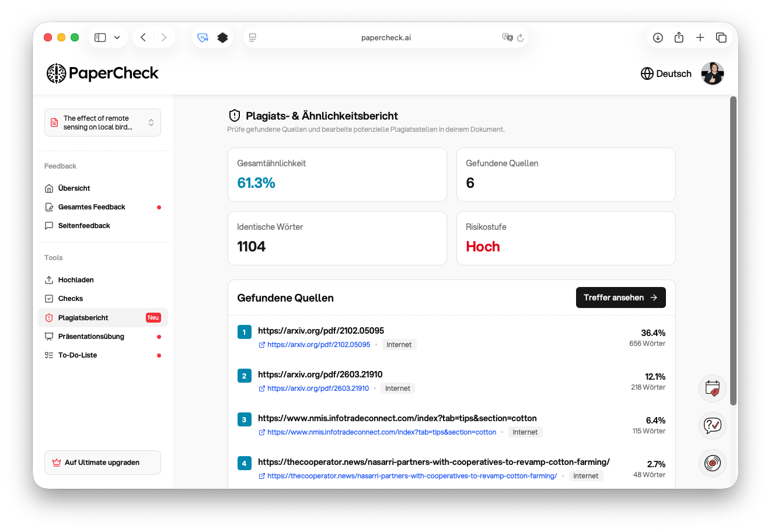Toggle the Safari sidebar panel

point(99,37)
